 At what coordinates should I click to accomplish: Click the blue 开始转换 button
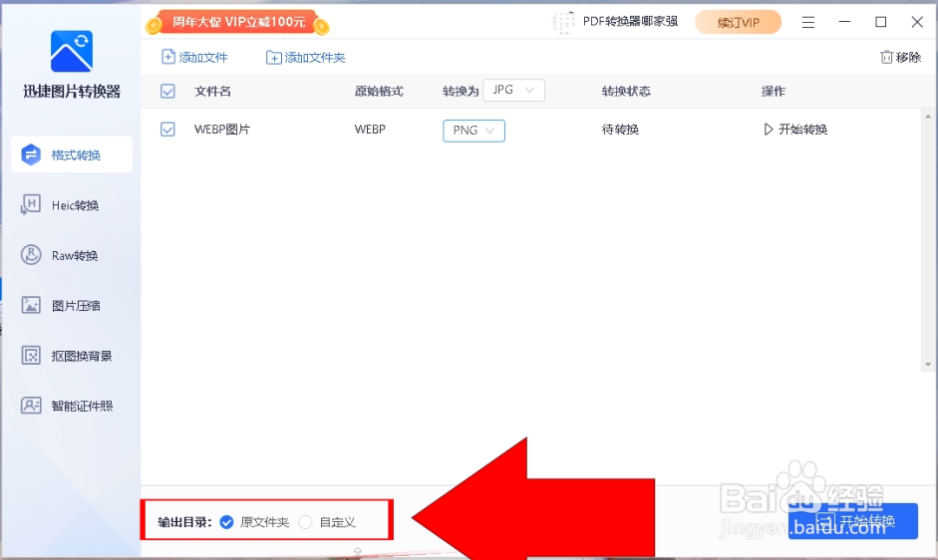(853, 521)
